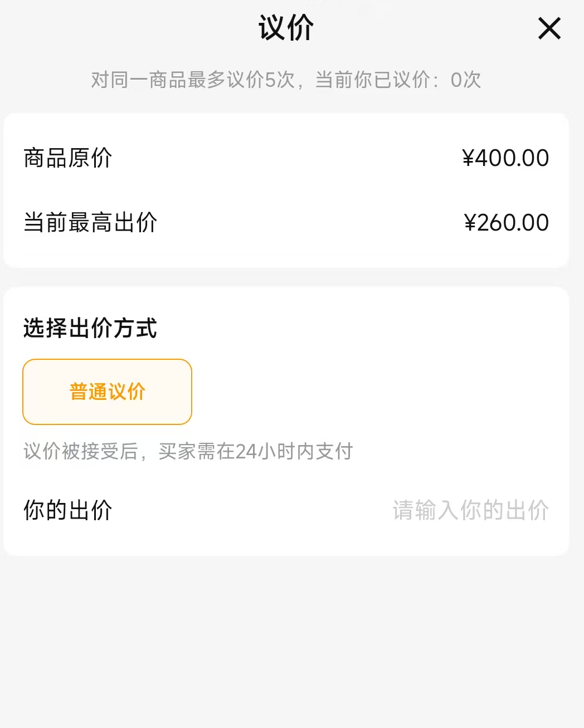584x728 pixels.
Task: Tap the 议价 title at the top
Action: (286, 28)
